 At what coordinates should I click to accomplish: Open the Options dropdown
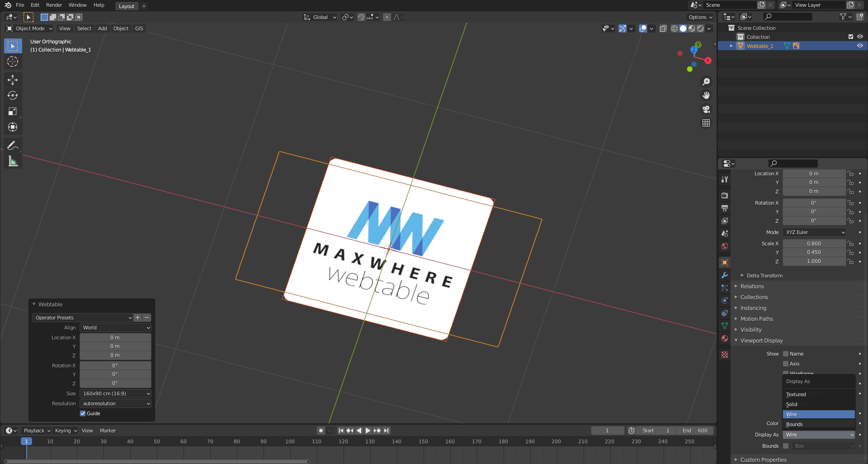pyautogui.click(x=700, y=17)
